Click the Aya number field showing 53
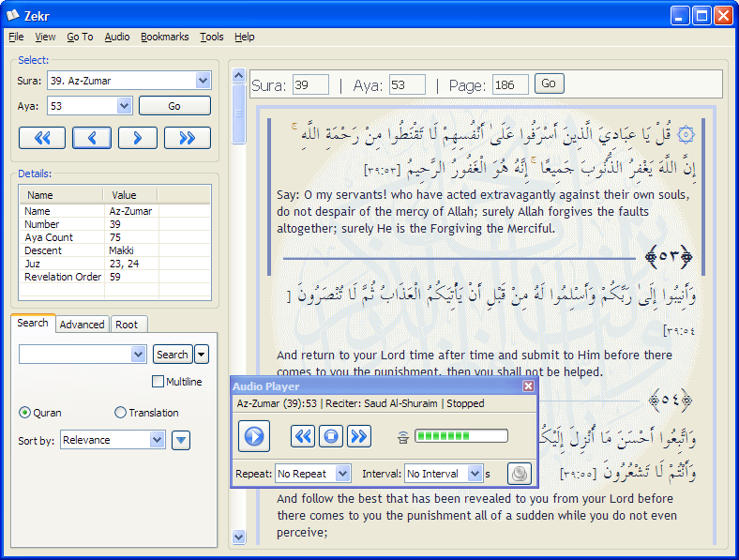Image resolution: width=739 pixels, height=560 pixels. pyautogui.click(x=407, y=84)
